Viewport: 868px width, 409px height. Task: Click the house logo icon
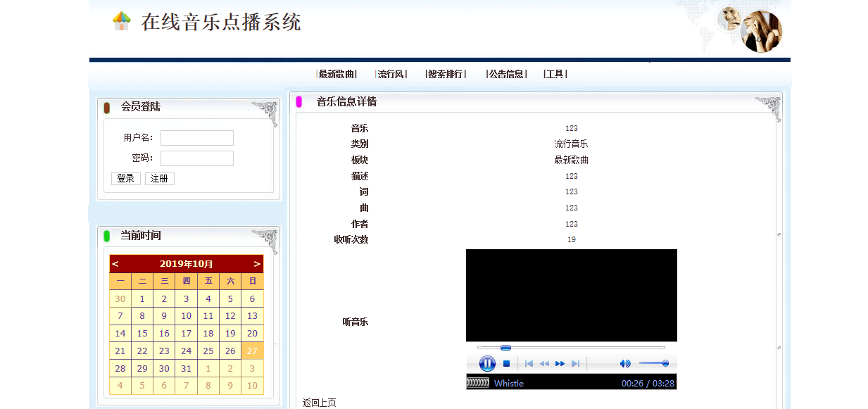[x=122, y=21]
